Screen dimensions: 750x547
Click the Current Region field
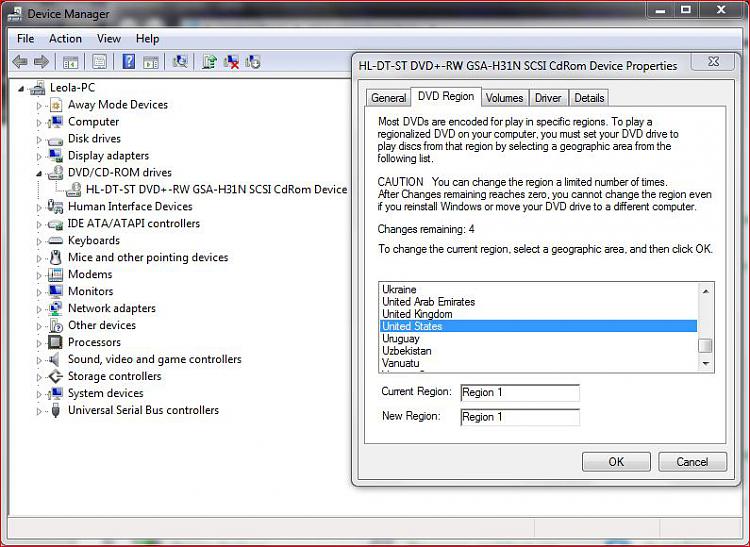(520, 393)
